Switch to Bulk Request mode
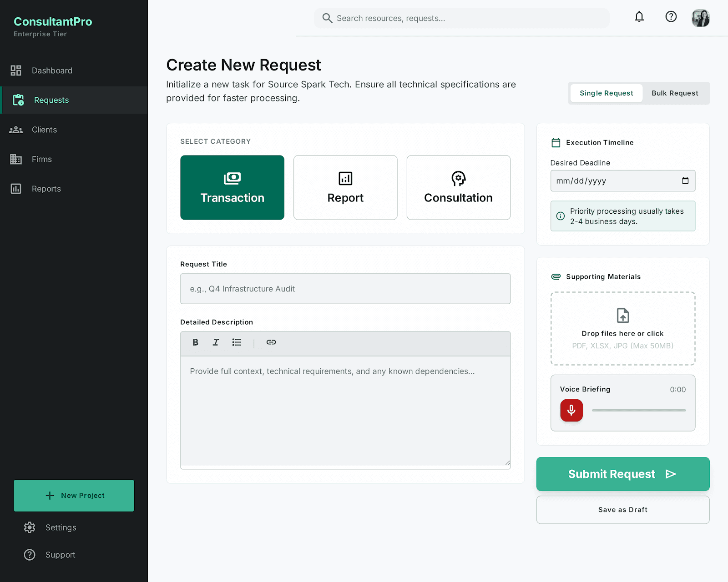This screenshot has height=582, width=728. pyautogui.click(x=675, y=93)
